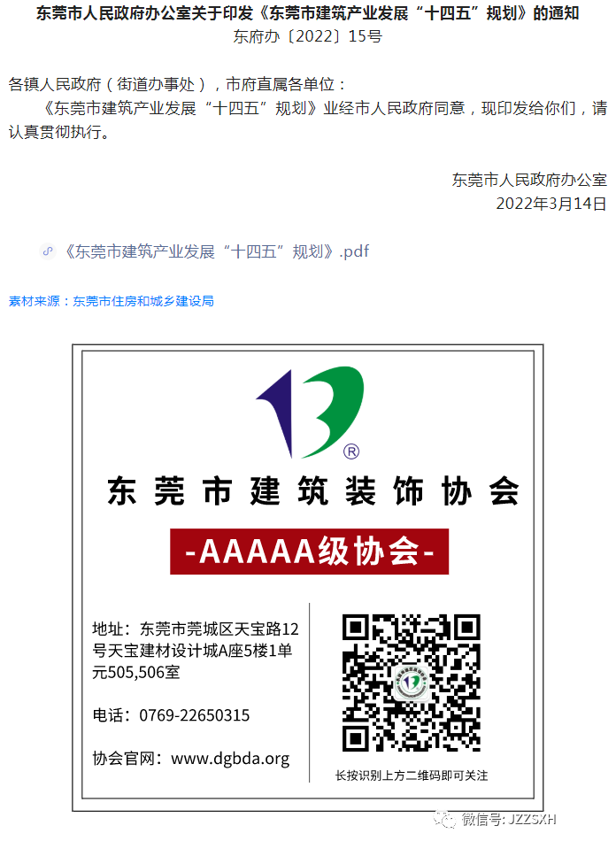
Task: Click the document number 东府办〔2022〕15号
Action: point(308,36)
